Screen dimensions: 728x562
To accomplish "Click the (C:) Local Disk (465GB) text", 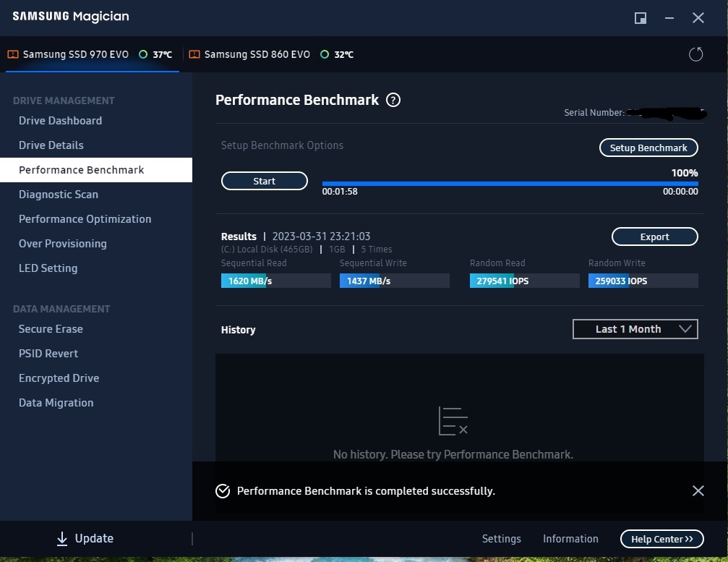I will (x=267, y=250).
